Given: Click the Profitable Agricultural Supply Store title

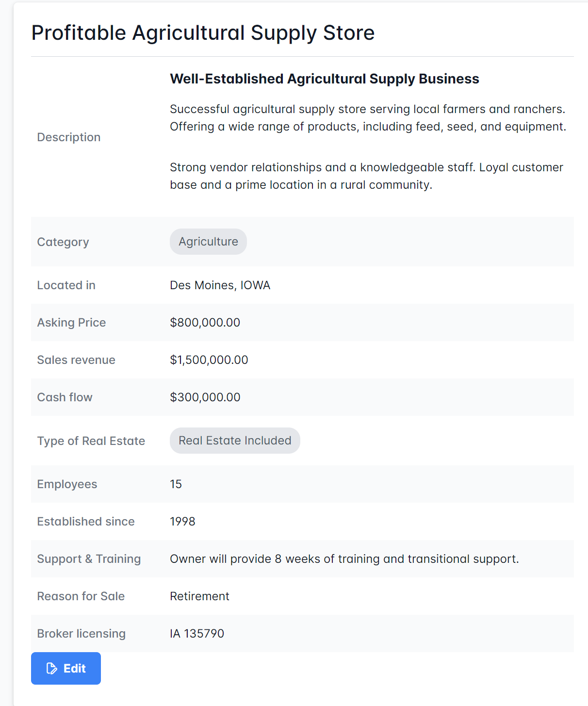Looking at the screenshot, I should [x=203, y=33].
